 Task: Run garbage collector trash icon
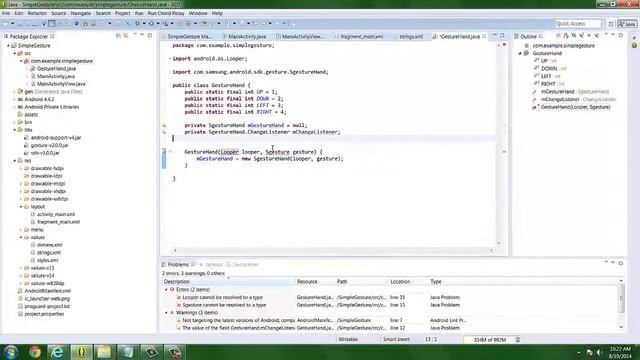[518, 340]
